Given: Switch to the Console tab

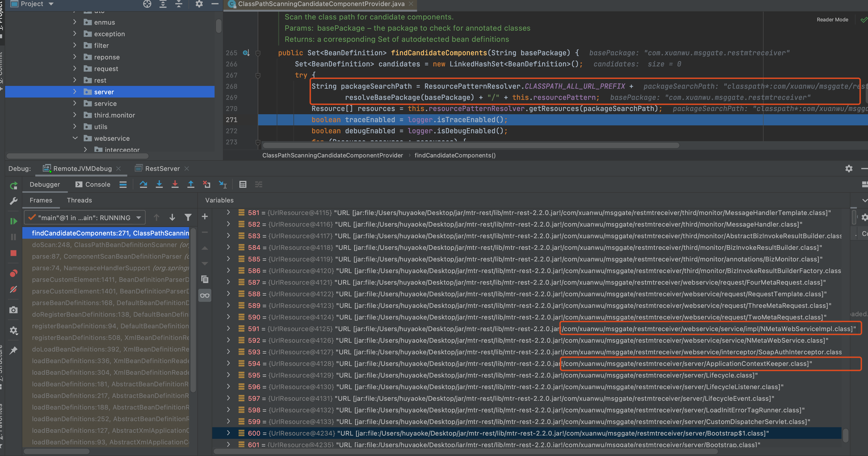Looking at the screenshot, I should pyautogui.click(x=93, y=184).
